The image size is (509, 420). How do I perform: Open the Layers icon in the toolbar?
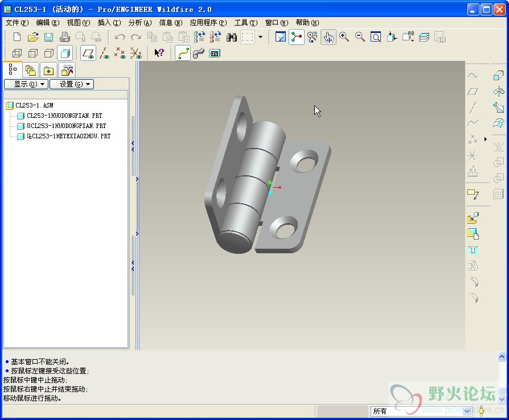pyautogui.click(x=424, y=37)
